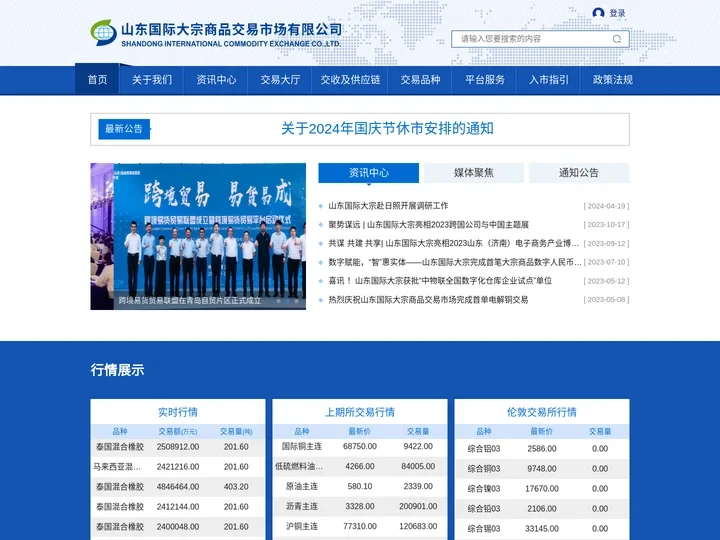Click the 上期所交易行情 panel title
Screen dimensions: 720x540
pos(360,412)
